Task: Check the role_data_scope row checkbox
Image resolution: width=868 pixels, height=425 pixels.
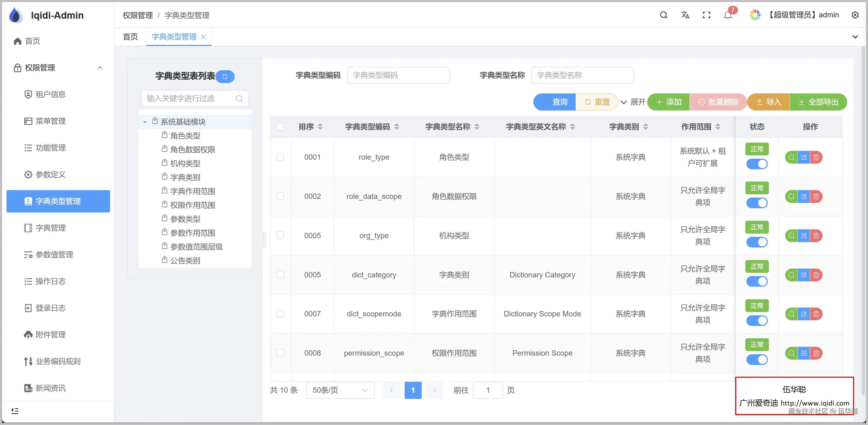Action: point(280,196)
